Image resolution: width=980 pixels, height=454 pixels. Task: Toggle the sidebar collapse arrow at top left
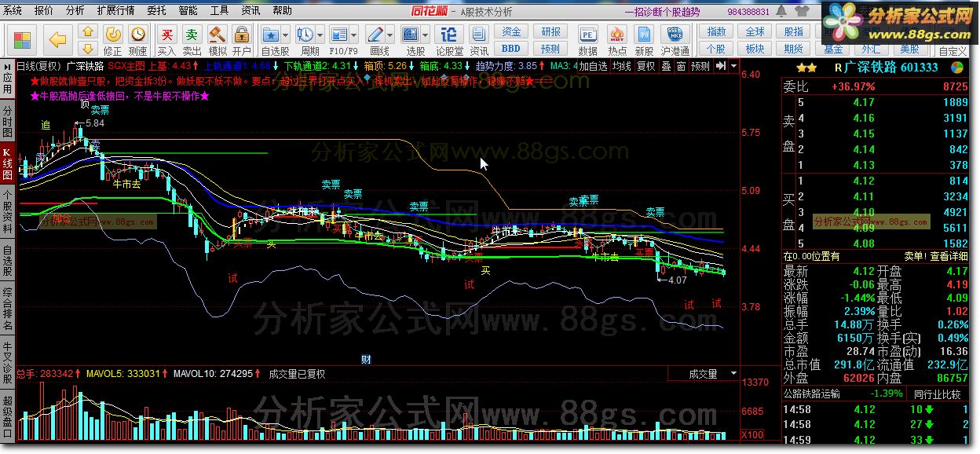click(x=7, y=66)
